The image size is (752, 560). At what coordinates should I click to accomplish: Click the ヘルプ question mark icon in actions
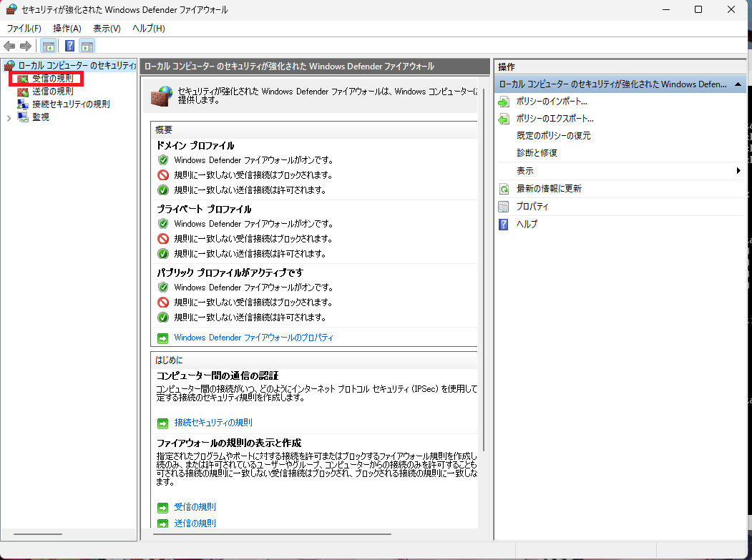504,225
